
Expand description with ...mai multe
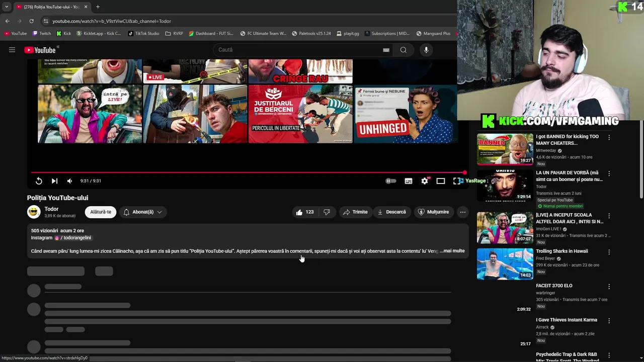coord(452,251)
